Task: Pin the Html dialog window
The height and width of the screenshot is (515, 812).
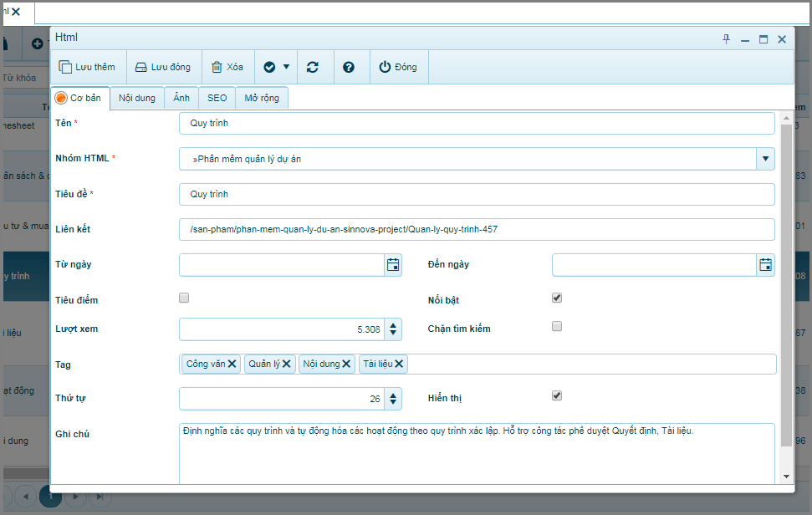Action: pyautogui.click(x=726, y=39)
